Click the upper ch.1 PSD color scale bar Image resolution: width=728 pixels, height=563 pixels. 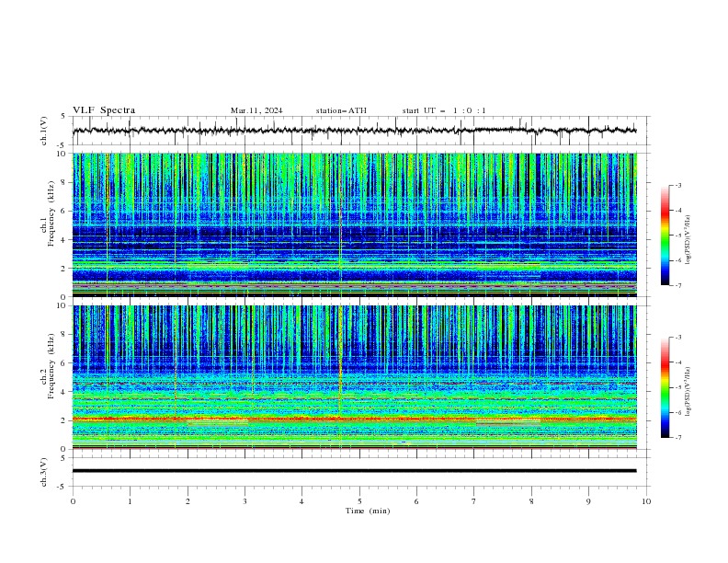[665, 236]
